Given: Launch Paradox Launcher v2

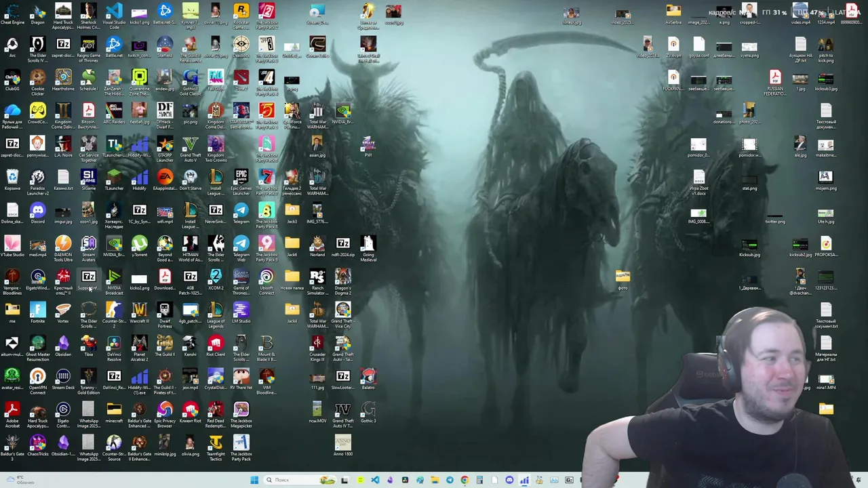Looking at the screenshot, I should coord(37,178).
